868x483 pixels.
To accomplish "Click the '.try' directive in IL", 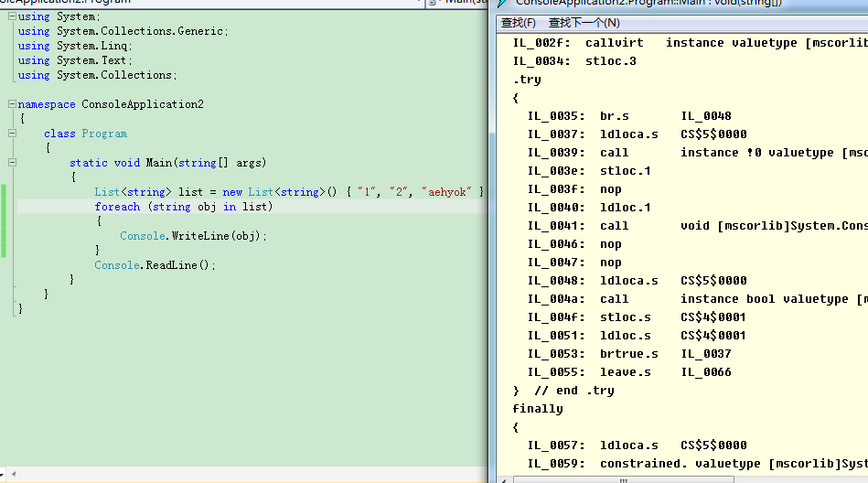I will [527, 80].
